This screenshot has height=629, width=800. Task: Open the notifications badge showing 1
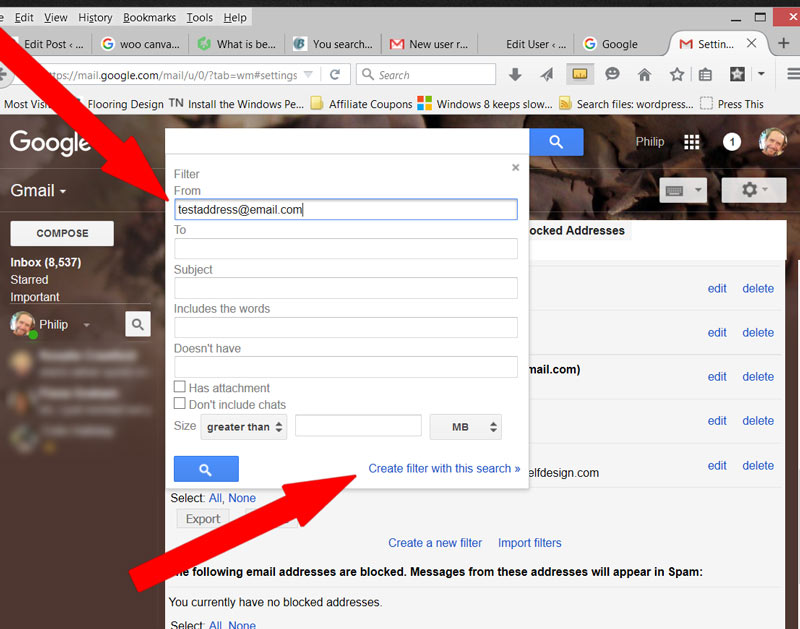[732, 142]
